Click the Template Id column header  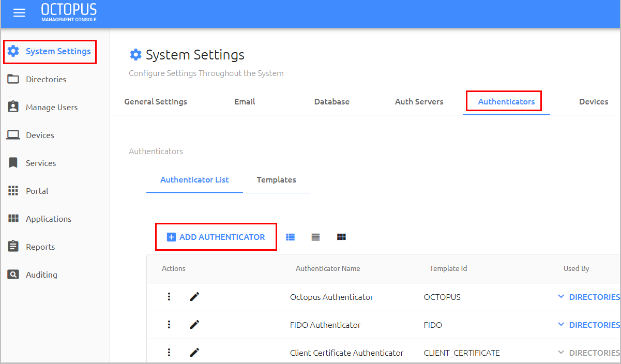[448, 268]
